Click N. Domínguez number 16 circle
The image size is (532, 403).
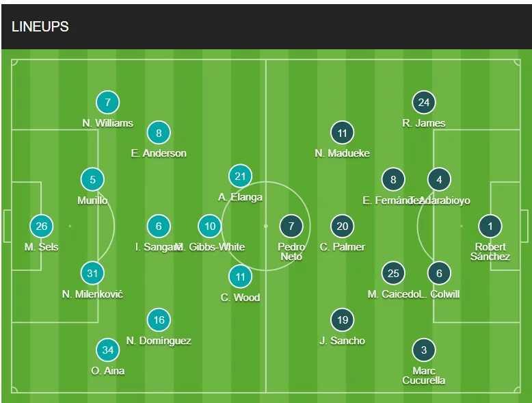click(159, 320)
